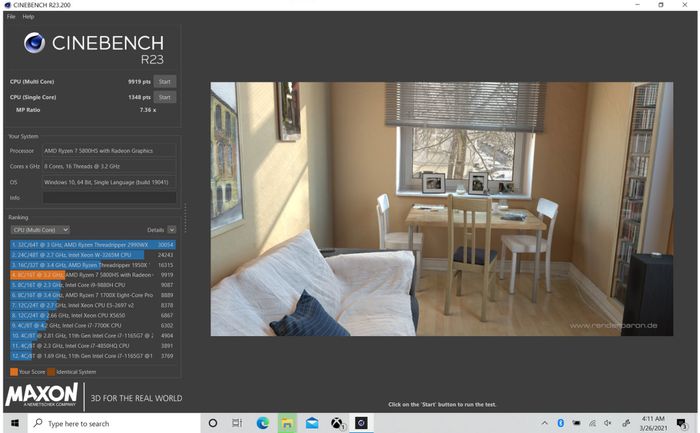Open the Wi-Fi network tray icon
Image resolution: width=700 pixels, height=433 pixels.
coord(592,423)
